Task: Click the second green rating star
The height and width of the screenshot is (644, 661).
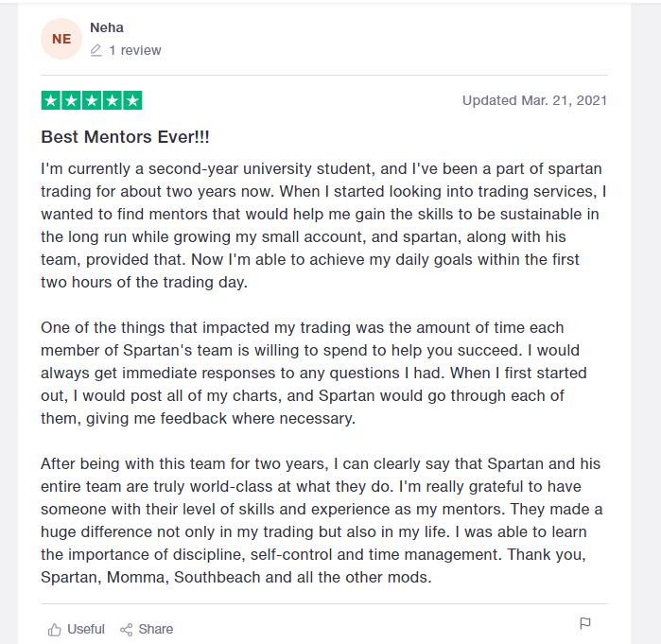Action: 71,100
